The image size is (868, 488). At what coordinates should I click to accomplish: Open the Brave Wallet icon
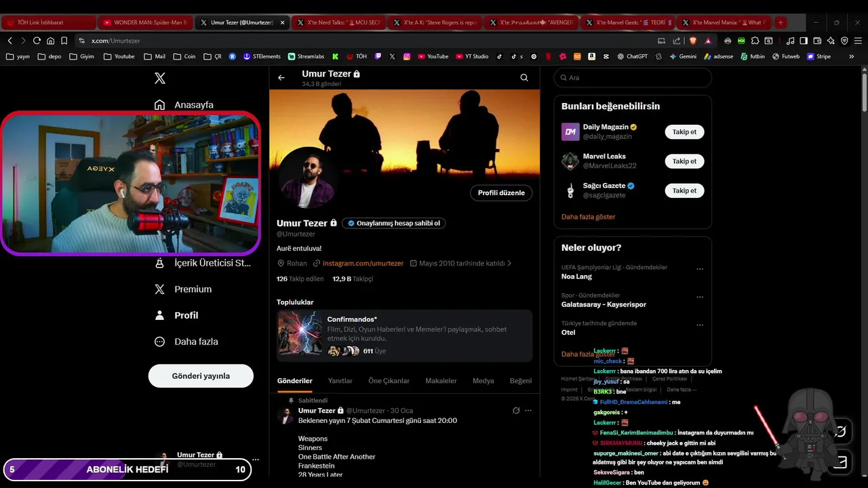pos(817,41)
